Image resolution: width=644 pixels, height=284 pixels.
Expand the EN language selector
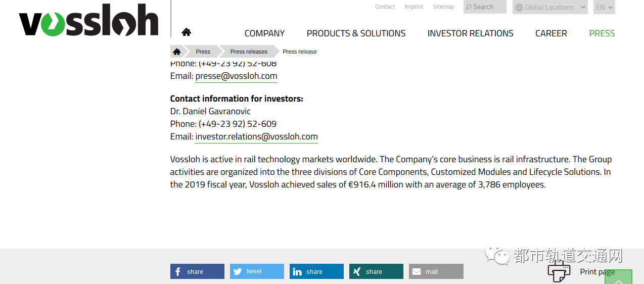point(604,7)
